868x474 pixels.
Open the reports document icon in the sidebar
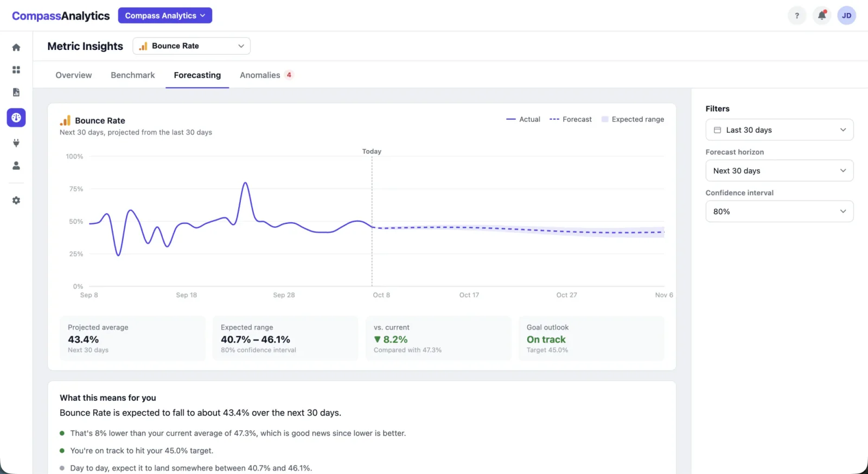tap(16, 92)
